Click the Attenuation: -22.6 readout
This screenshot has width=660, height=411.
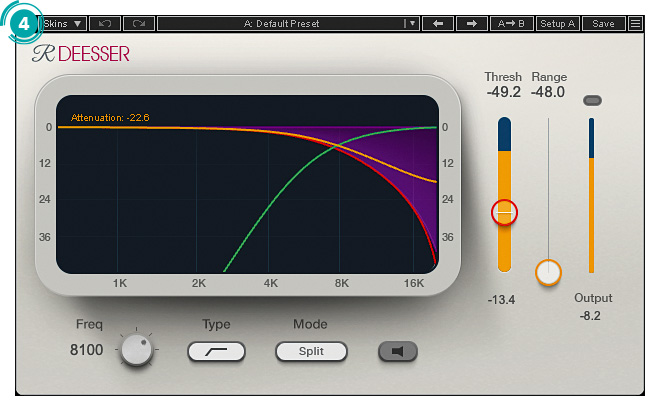pyautogui.click(x=110, y=117)
